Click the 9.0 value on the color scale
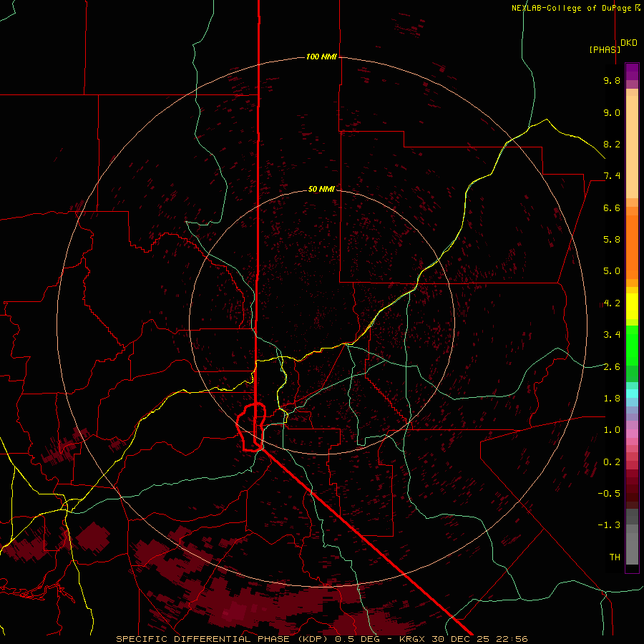 pyautogui.click(x=612, y=112)
